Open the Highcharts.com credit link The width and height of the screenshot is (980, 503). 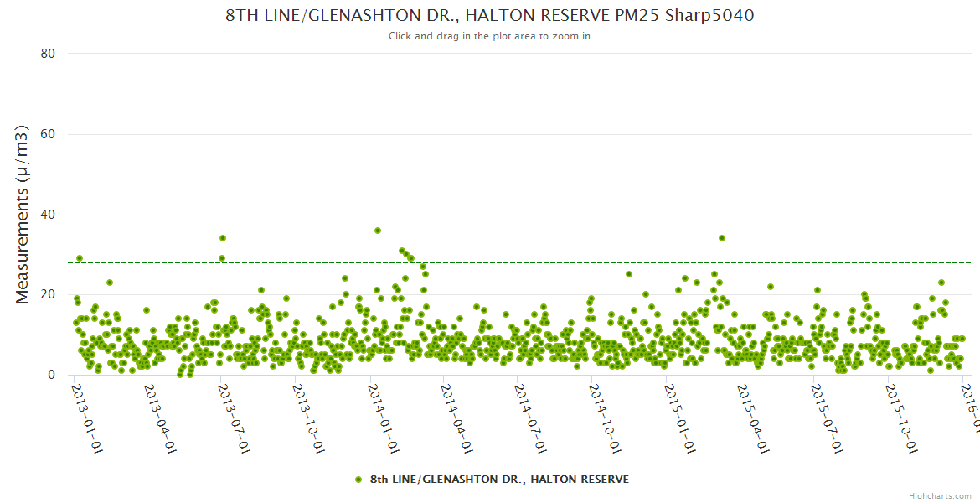point(939,495)
